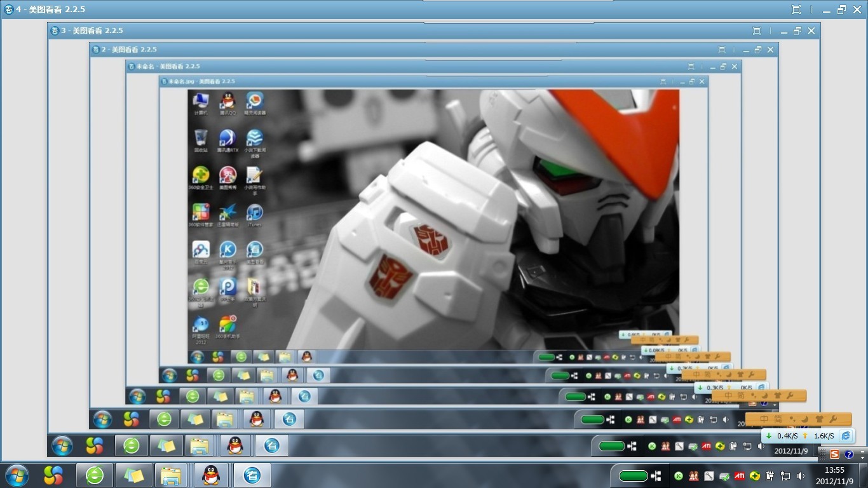Click the volume speaker tray icon
The image size is (868, 488).
(801, 476)
